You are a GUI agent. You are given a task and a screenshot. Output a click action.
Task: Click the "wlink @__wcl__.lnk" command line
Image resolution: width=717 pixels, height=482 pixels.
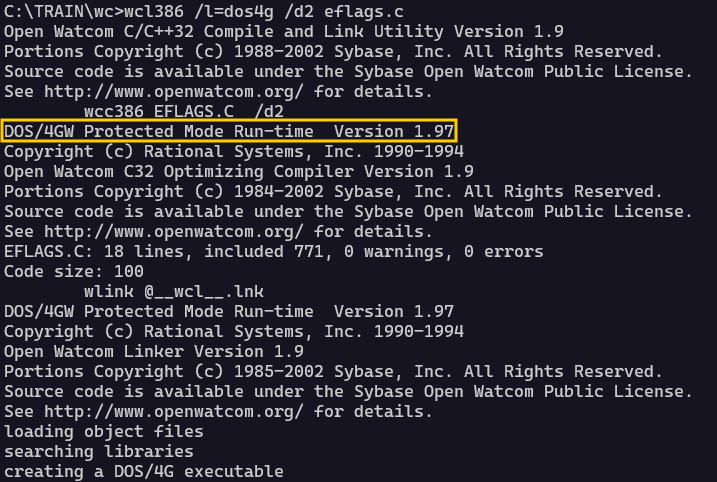(168, 291)
